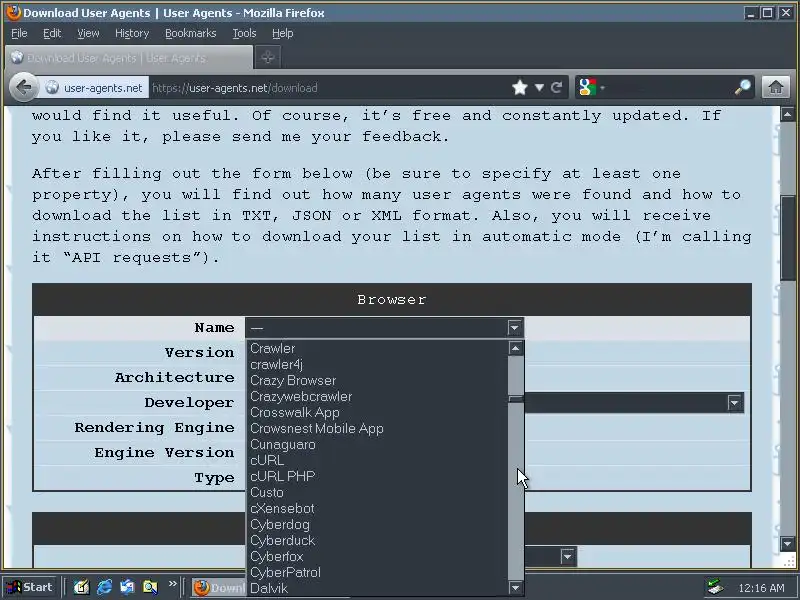Click dropdown list scroll up arrow
The width and height of the screenshot is (800, 600).
pyautogui.click(x=515, y=348)
